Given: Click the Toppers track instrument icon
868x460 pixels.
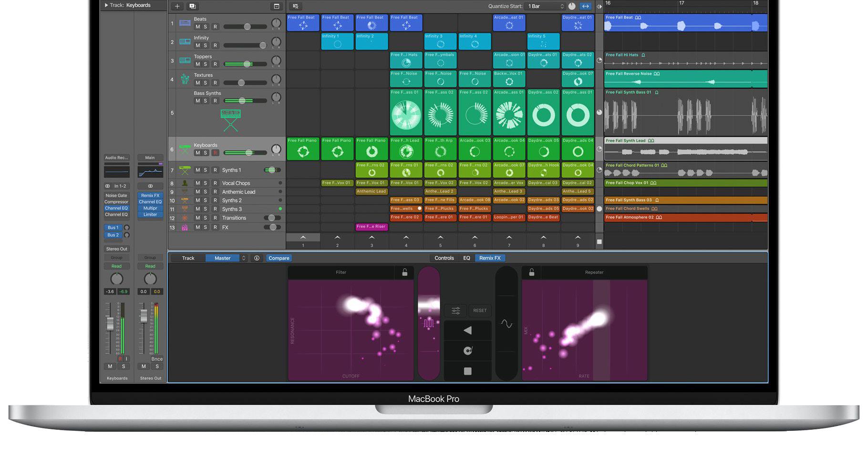Looking at the screenshot, I should pyautogui.click(x=185, y=60).
